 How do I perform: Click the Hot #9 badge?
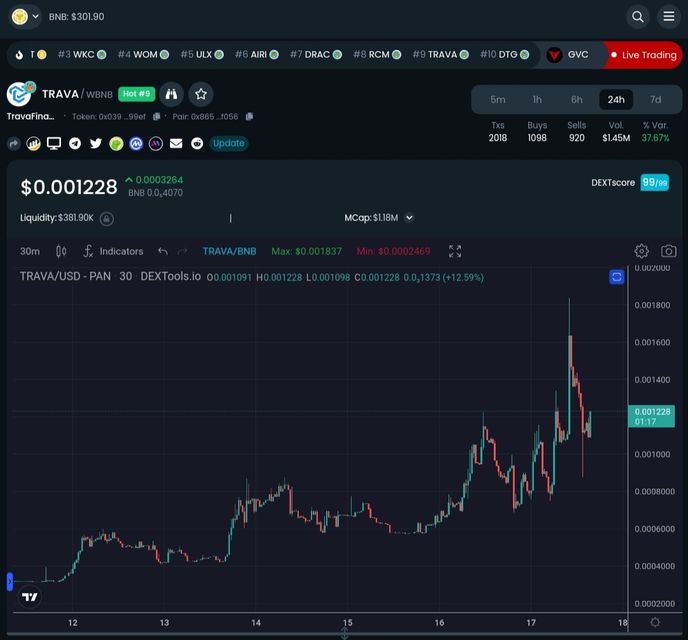pos(136,94)
